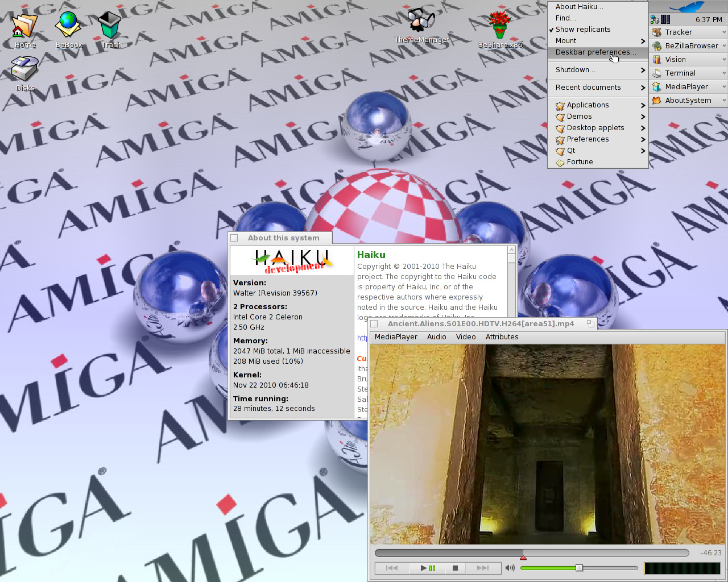Open the Attributes menu
The image size is (728, 582).
(x=502, y=337)
